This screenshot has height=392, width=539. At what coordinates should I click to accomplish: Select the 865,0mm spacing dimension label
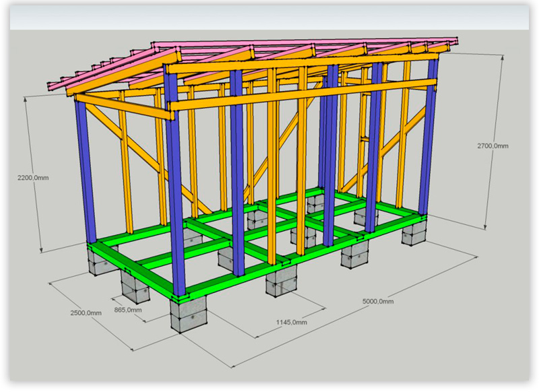[128, 310]
